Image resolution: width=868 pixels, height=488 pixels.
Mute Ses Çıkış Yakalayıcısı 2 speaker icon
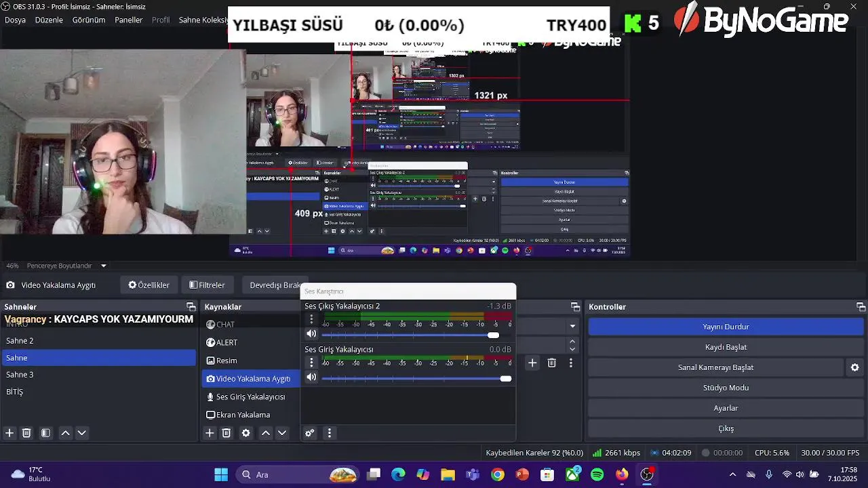pos(311,334)
